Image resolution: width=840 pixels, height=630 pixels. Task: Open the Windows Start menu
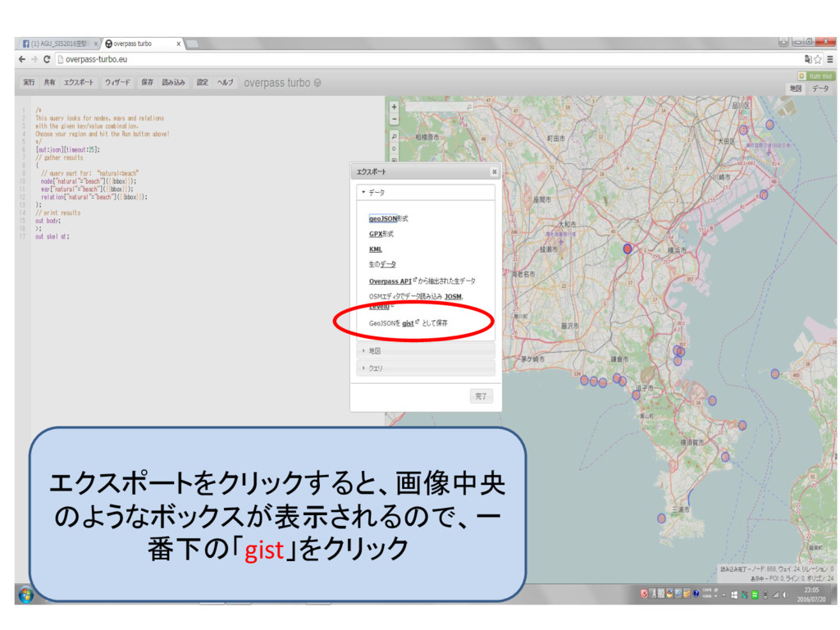[25, 593]
